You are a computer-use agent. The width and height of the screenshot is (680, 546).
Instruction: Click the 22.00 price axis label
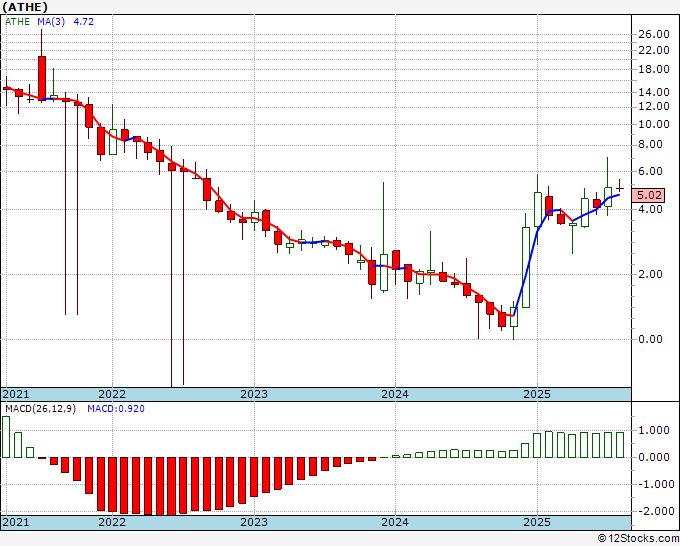tap(654, 50)
